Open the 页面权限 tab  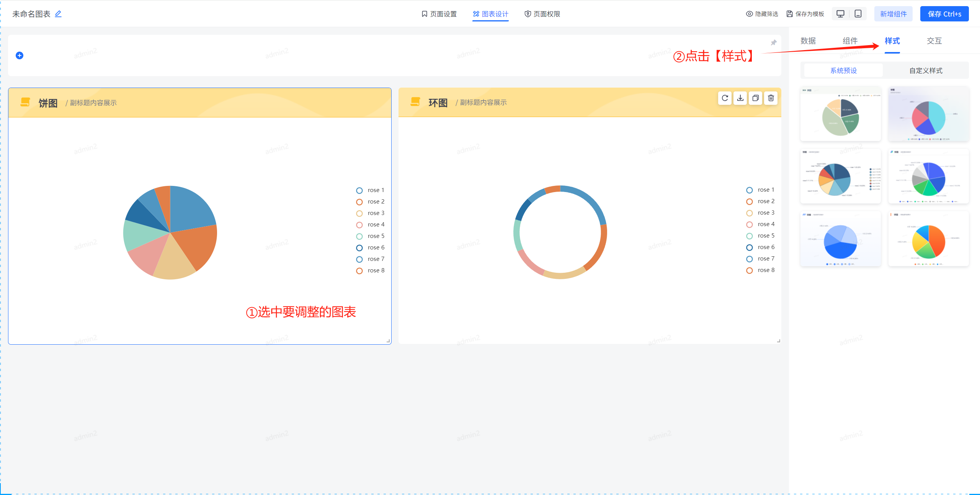pyautogui.click(x=542, y=14)
